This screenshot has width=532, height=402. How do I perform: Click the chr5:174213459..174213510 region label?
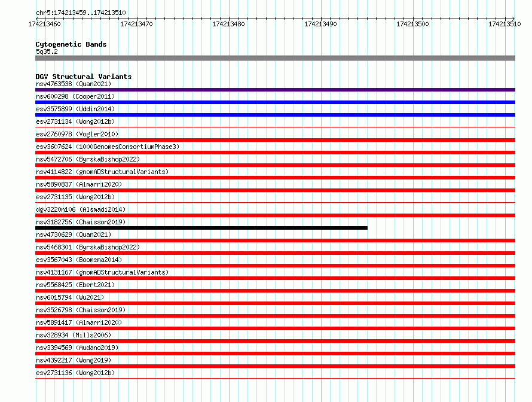point(81,13)
